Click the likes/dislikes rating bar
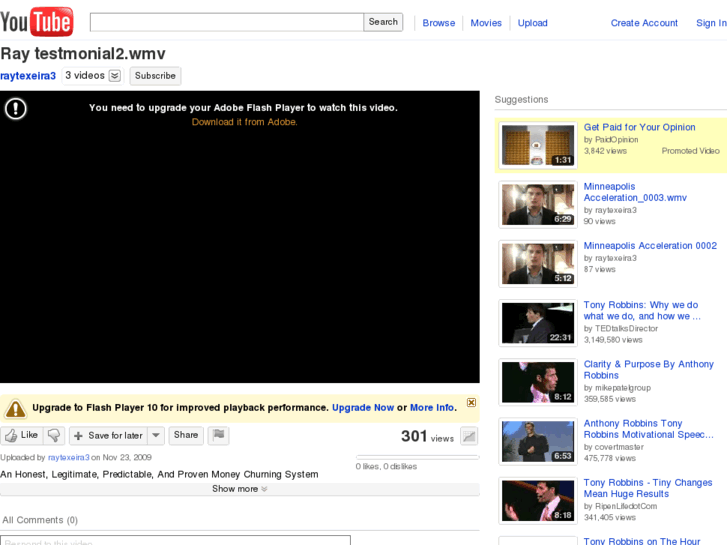 (x=417, y=457)
